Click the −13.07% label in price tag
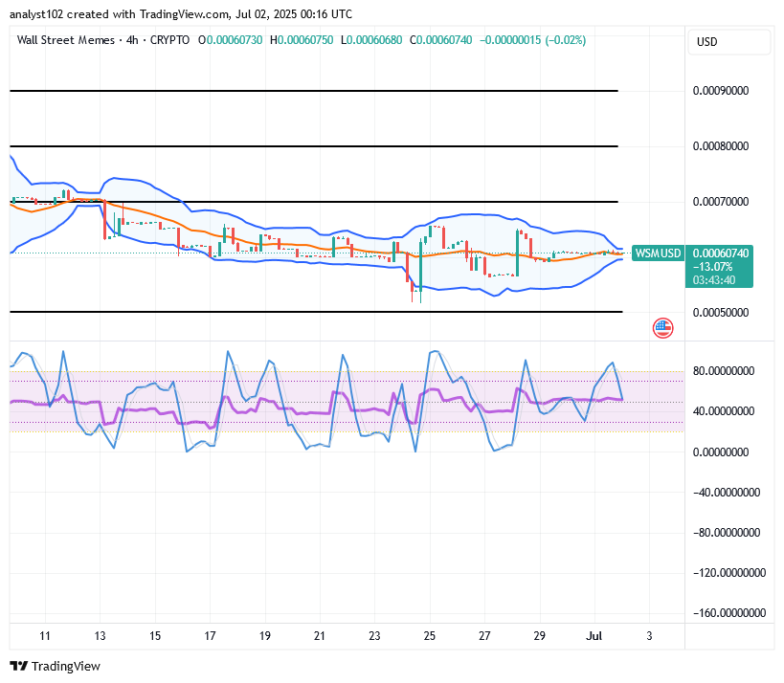 coord(712,266)
